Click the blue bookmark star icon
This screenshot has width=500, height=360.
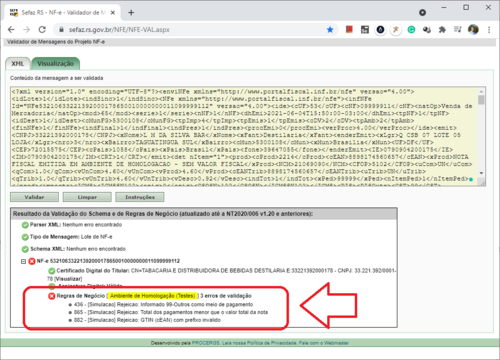tap(330, 30)
